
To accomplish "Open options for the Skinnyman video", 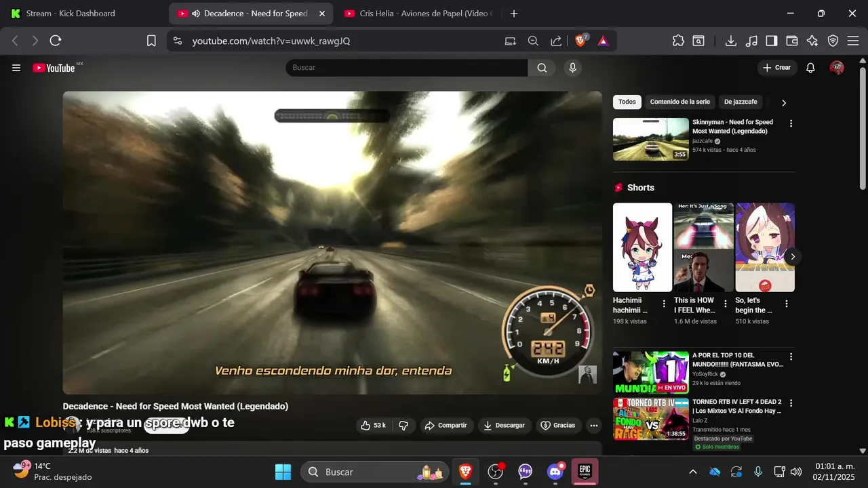I will tap(791, 123).
